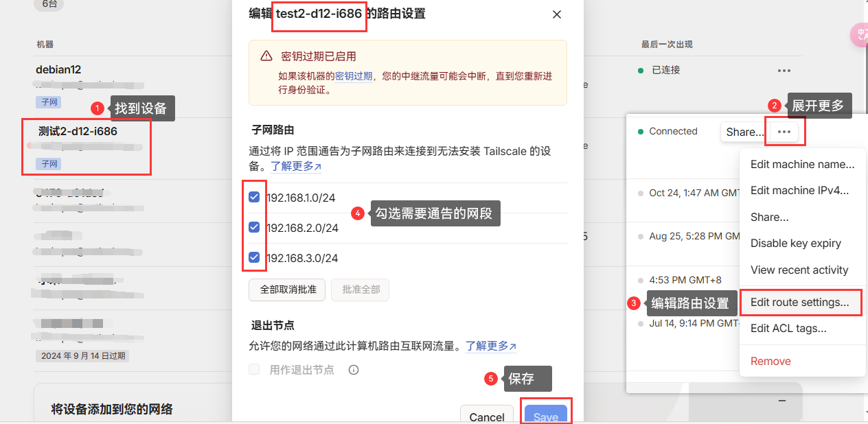
Task: Click the info icon beside 用作退出节点
Action: pyautogui.click(x=354, y=370)
